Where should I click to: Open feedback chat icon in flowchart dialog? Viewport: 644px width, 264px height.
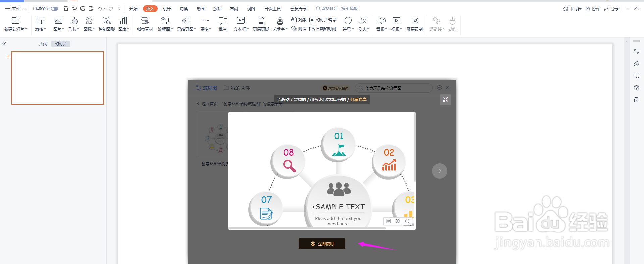[439, 88]
